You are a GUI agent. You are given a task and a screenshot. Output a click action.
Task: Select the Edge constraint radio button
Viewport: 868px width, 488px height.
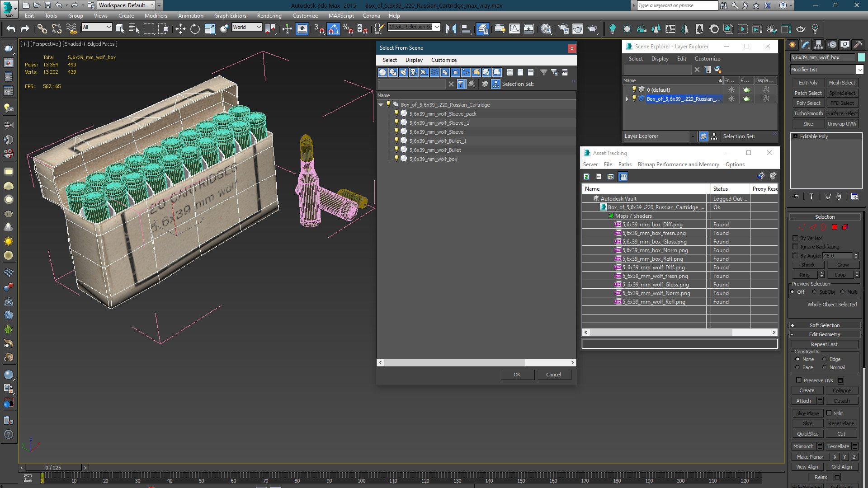[x=825, y=359]
